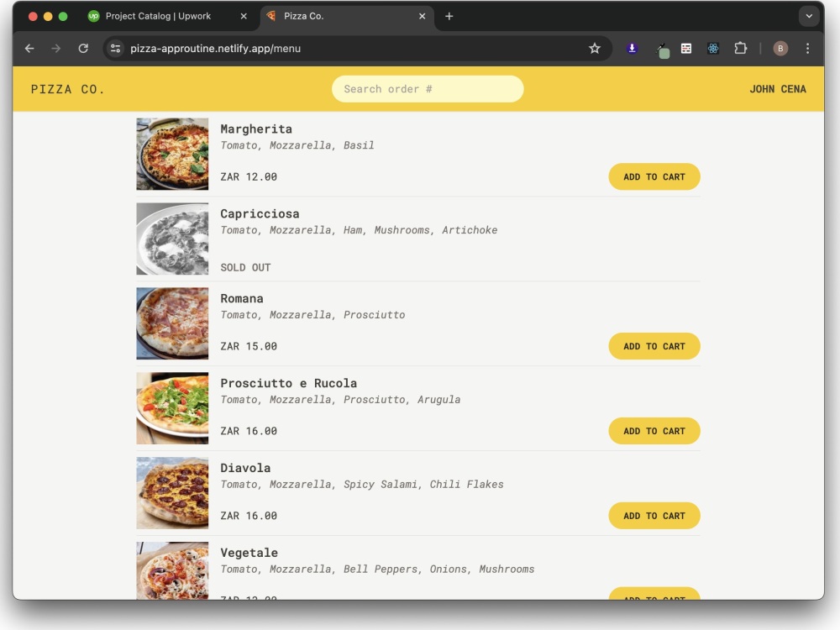Open a new browser tab
Viewport: 840px width, 630px height.
tap(449, 17)
